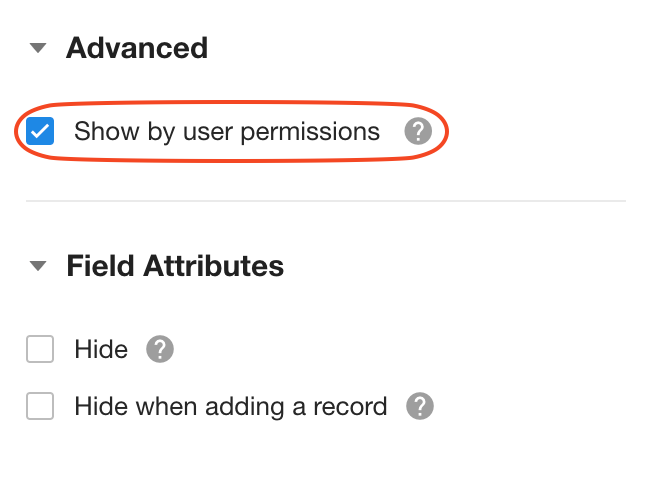Toggle hiding the field when adding records
This screenshot has height=494, width=664.
click(41, 407)
